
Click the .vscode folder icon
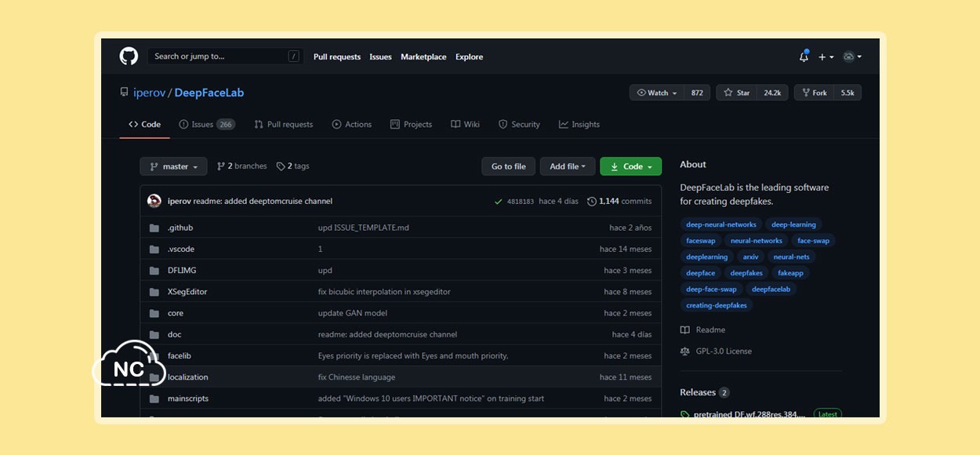154,249
